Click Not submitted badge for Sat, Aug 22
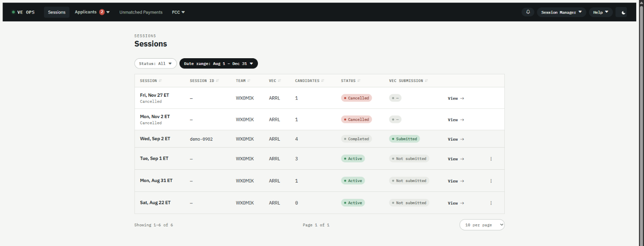Image resolution: width=644 pixels, height=246 pixels. click(409, 203)
